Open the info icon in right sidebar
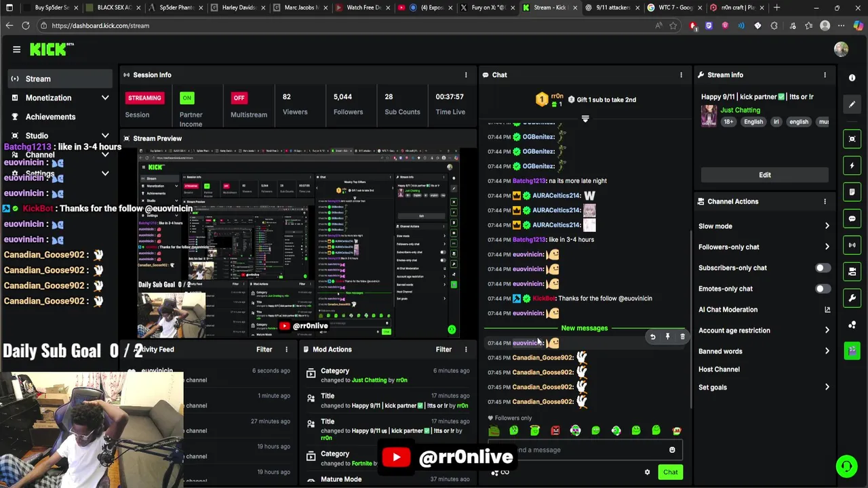 pyautogui.click(x=852, y=78)
